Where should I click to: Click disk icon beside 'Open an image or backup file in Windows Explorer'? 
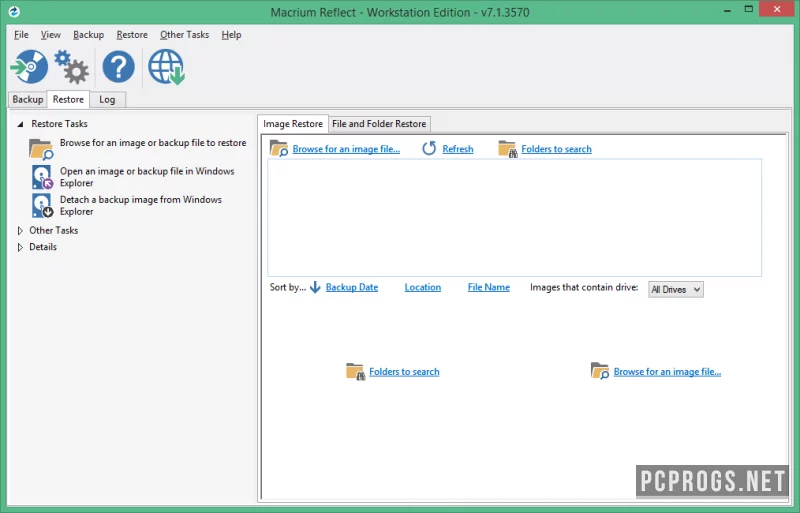[x=42, y=177]
